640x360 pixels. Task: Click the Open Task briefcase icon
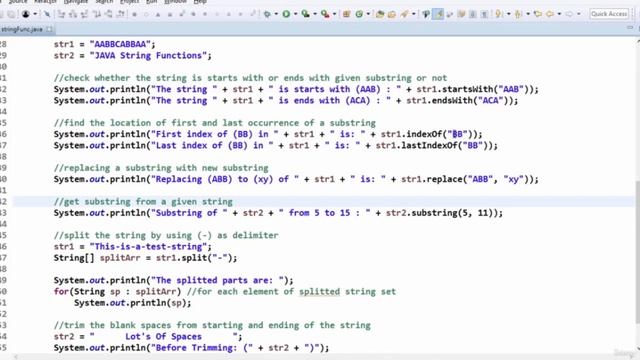coord(392,14)
